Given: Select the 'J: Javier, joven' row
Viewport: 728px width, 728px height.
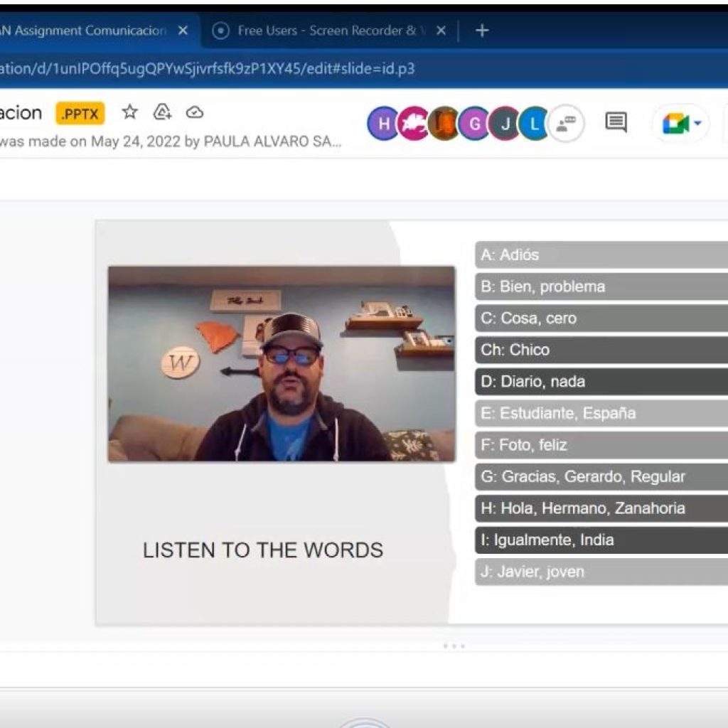Looking at the screenshot, I should tap(601, 572).
